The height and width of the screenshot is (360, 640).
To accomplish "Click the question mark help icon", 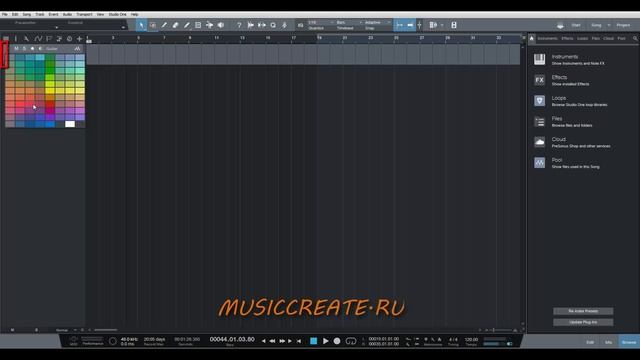I will click(x=239, y=25).
